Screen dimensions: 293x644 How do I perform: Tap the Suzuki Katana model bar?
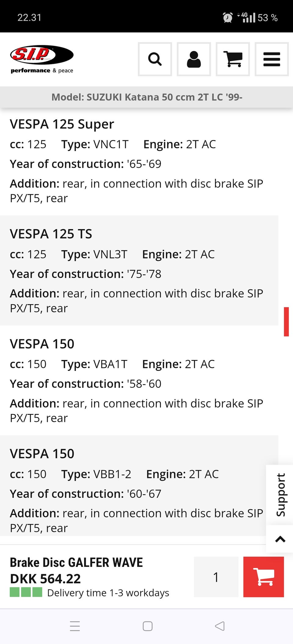click(146, 97)
